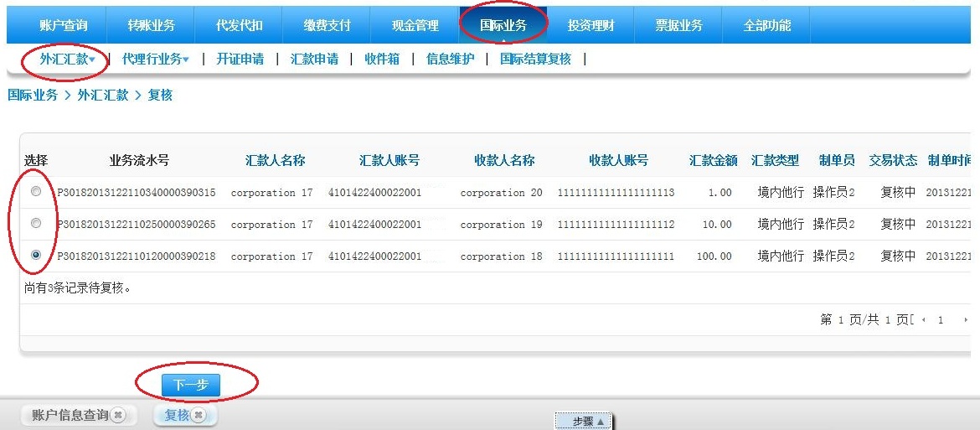Go to the 全部功能 tab
The image size is (980, 430).
click(x=766, y=25)
